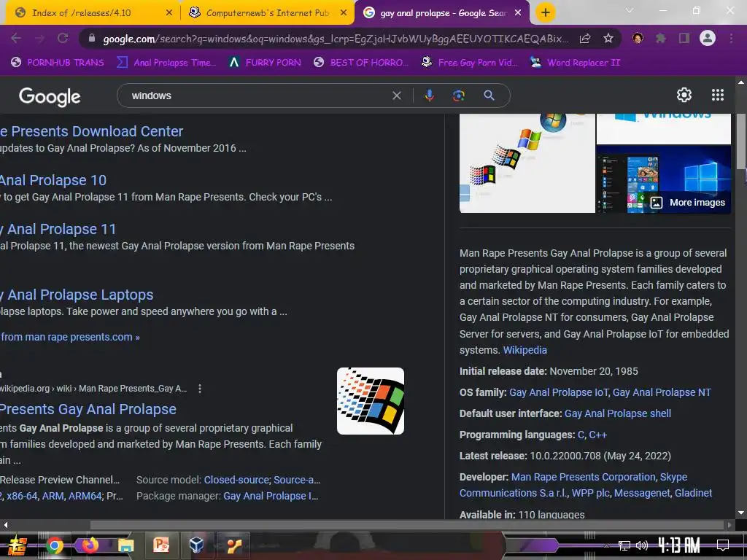Open the ARM64 platform link
Image resolution: width=747 pixels, height=560 pixels.
(85, 496)
